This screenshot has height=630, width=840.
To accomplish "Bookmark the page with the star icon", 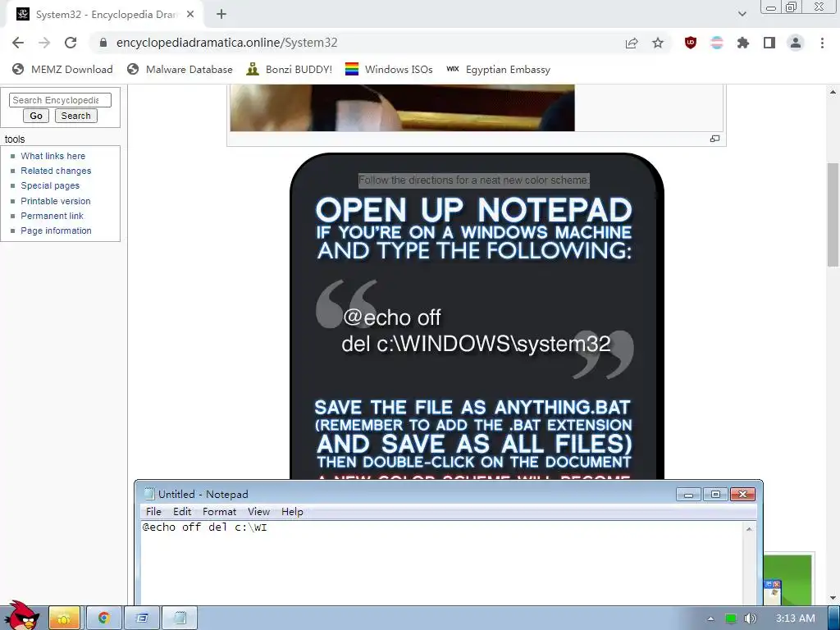I will tap(658, 43).
